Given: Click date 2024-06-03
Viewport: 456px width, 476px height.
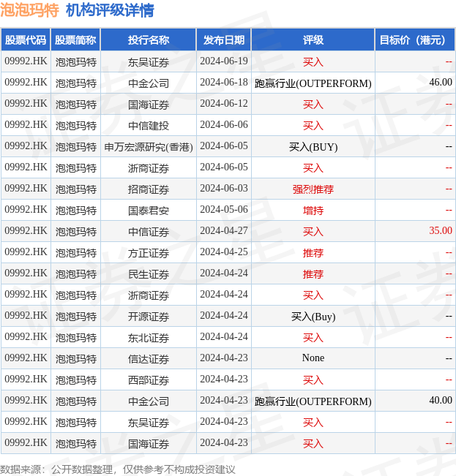Looking at the screenshot, I should (224, 189).
